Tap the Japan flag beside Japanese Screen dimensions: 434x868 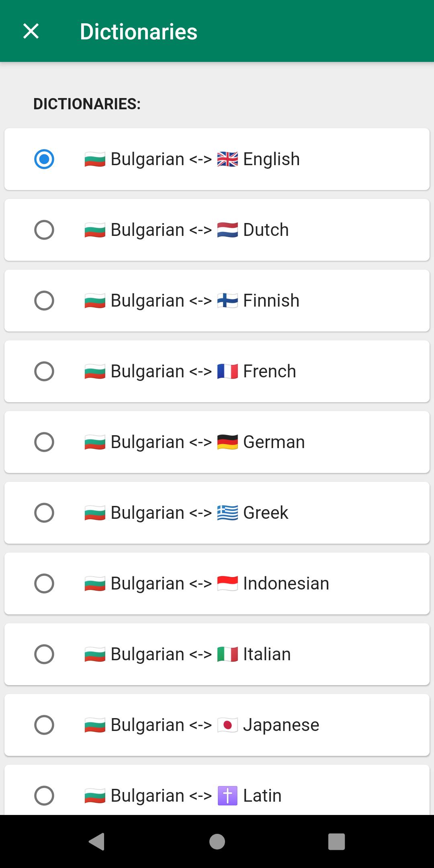click(x=227, y=725)
